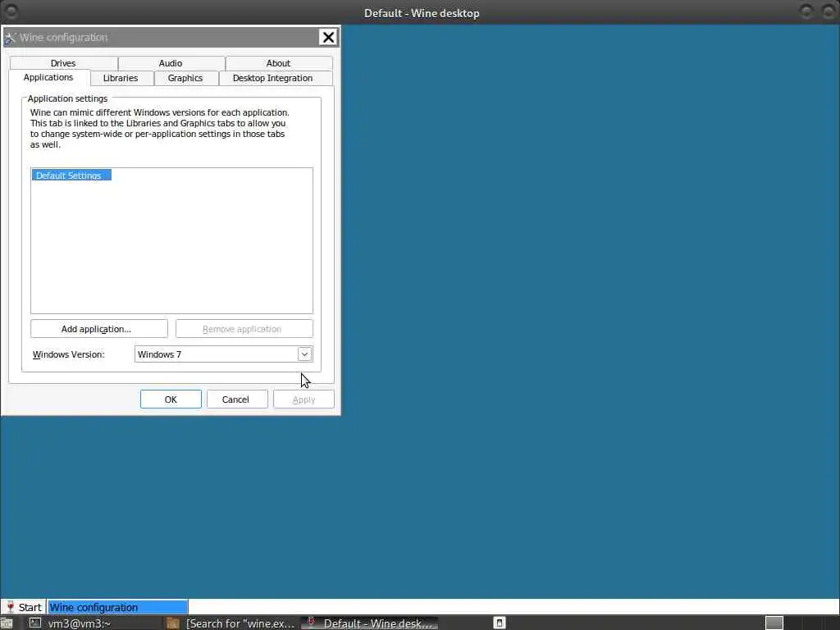Image resolution: width=840 pixels, height=630 pixels.
Task: Click the wine glass icon in the bottom panel
Action: click(x=311, y=623)
